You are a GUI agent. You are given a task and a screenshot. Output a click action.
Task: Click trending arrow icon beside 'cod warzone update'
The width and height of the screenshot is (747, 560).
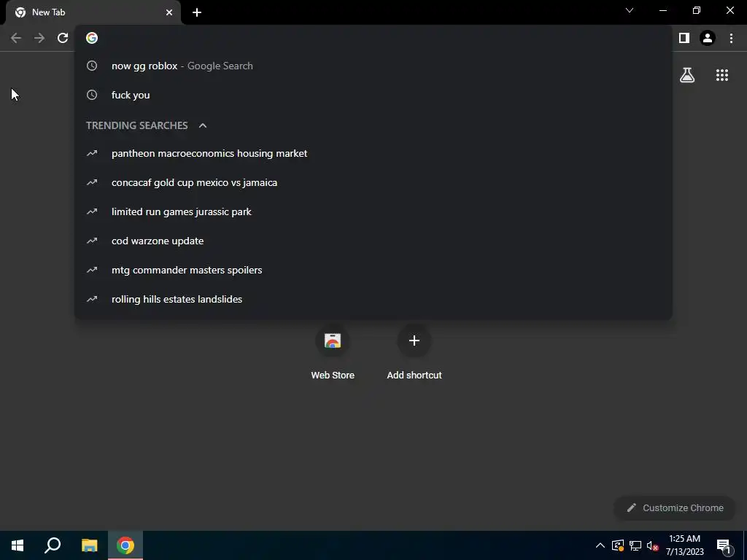coord(92,241)
